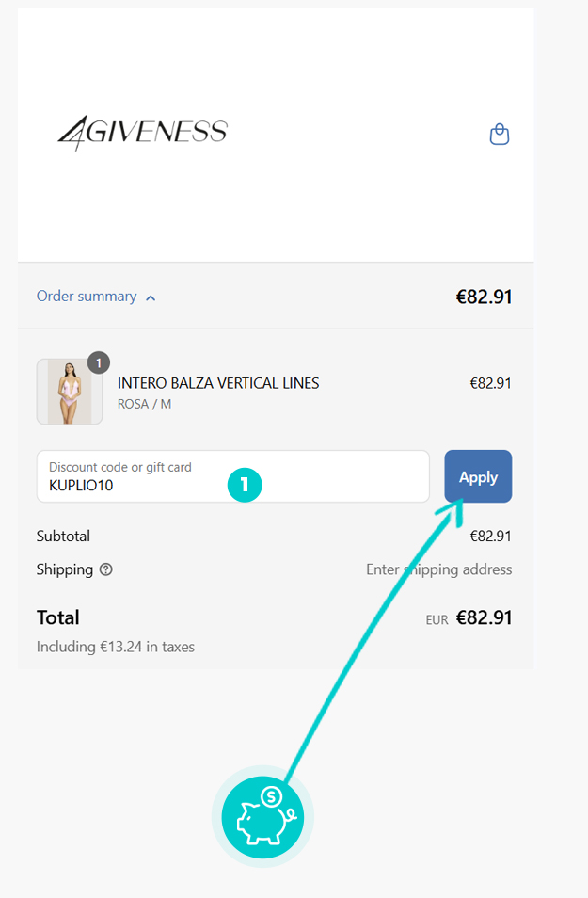
Task: Click the Including €13.24 in taxes note
Action: click(x=116, y=647)
